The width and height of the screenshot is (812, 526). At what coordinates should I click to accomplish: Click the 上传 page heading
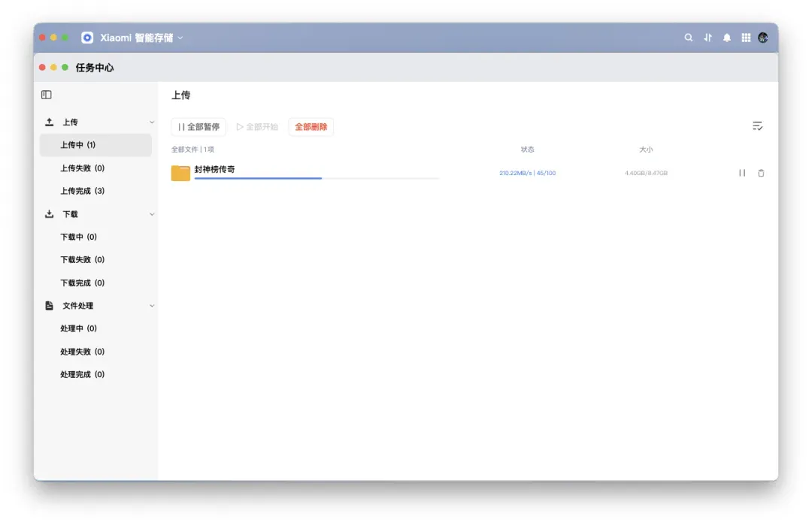click(x=180, y=95)
